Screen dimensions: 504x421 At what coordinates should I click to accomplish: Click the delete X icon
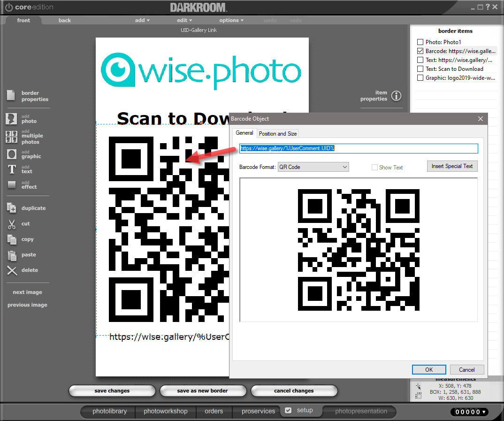pyautogui.click(x=12, y=271)
